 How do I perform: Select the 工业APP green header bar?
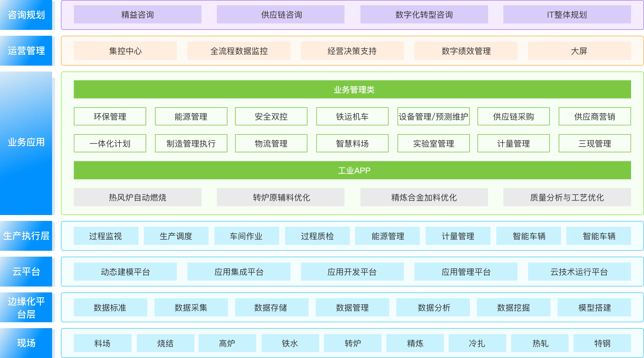click(352, 170)
